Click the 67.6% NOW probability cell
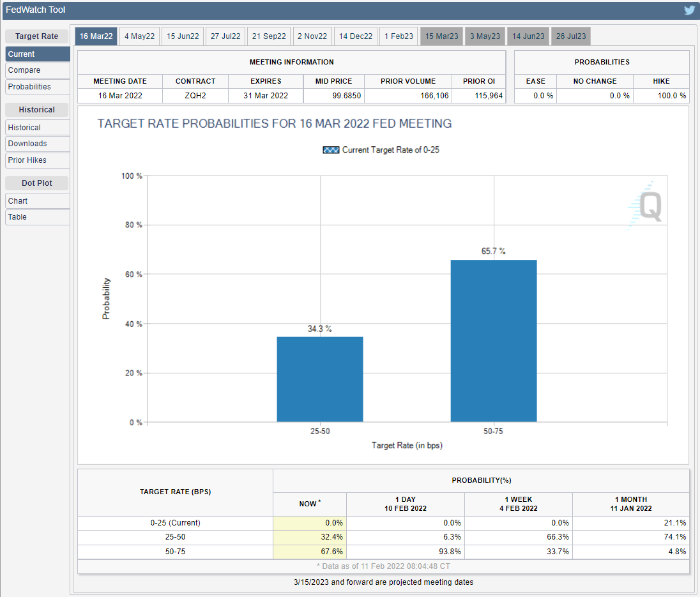The width and height of the screenshot is (700, 597). coord(310,552)
